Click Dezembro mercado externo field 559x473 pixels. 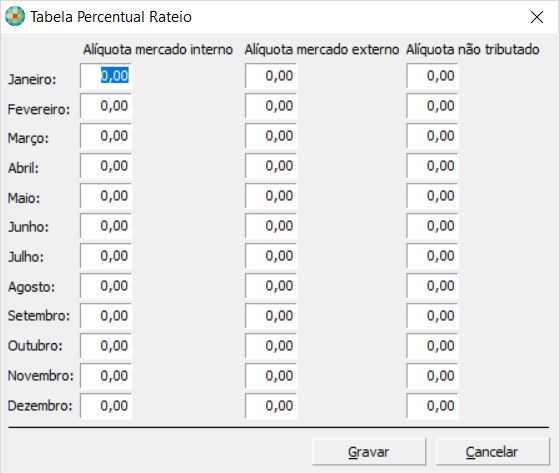click(271, 405)
